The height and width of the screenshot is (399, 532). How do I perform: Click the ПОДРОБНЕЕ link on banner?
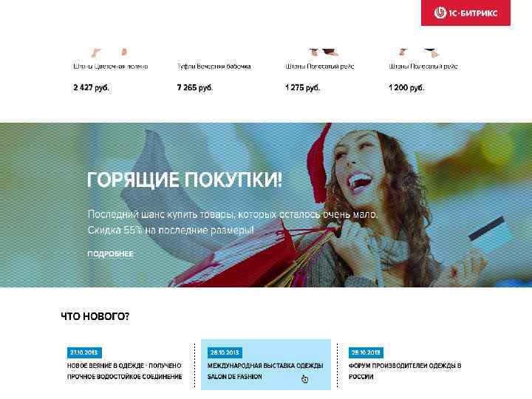pos(111,253)
